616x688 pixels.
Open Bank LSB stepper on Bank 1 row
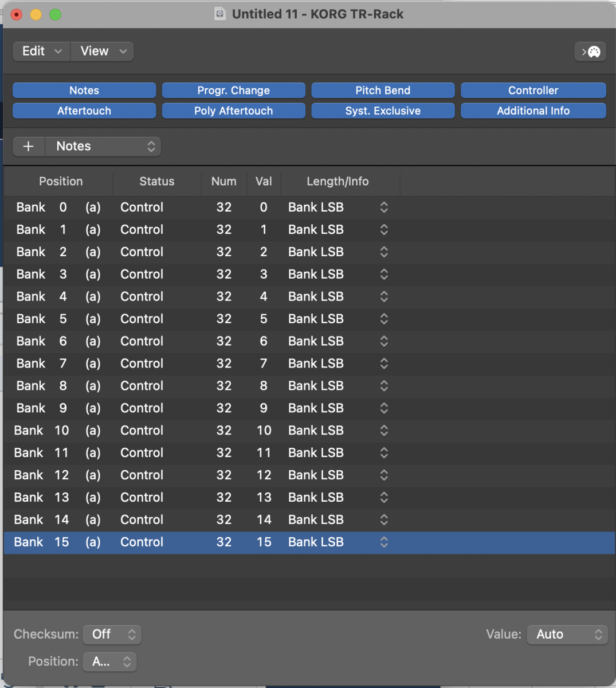(x=384, y=230)
